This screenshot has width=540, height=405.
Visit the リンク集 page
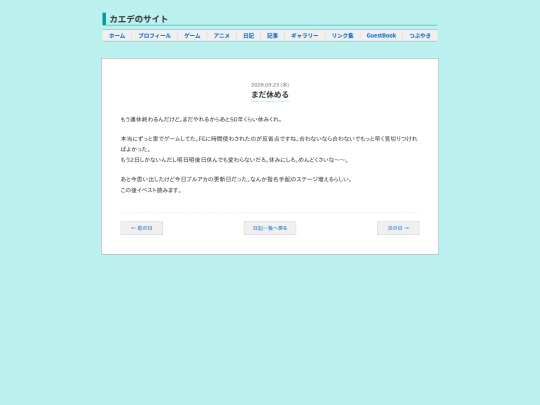coord(343,36)
